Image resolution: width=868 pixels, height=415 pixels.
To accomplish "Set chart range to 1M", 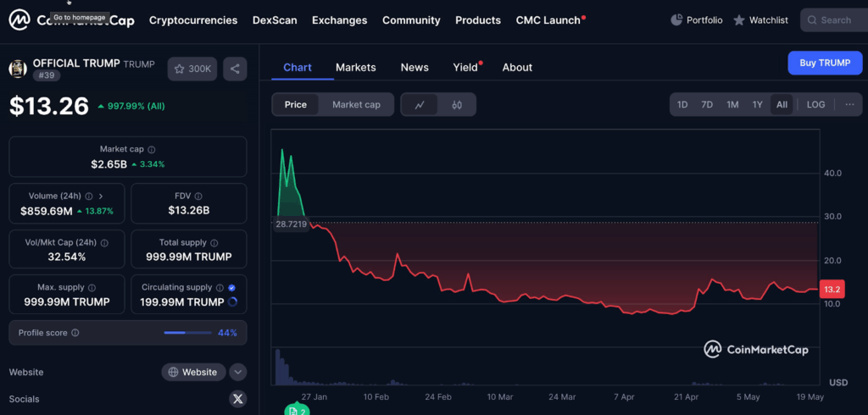I will (732, 104).
